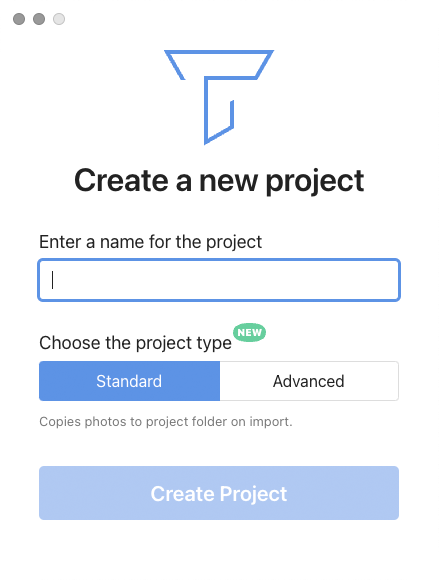This screenshot has height=580, width=439.
Task: Click inside the blue-outlined name text box
Action: [x=219, y=280]
